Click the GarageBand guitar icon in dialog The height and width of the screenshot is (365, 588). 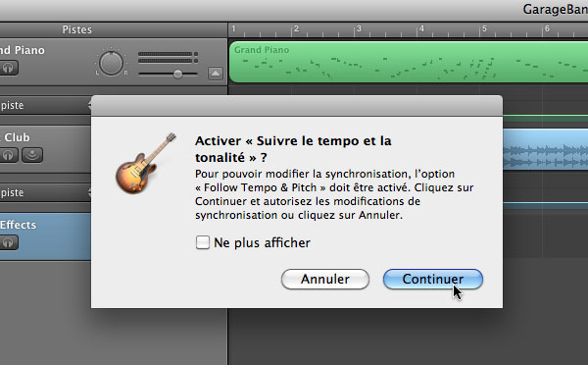coord(145,164)
